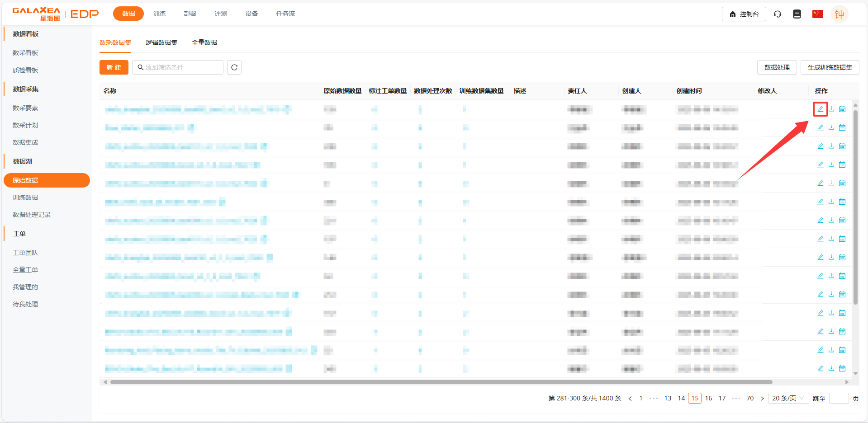Select 训练数据 in the left sidebar
Screen dimensions: 868x423
(x=25, y=197)
